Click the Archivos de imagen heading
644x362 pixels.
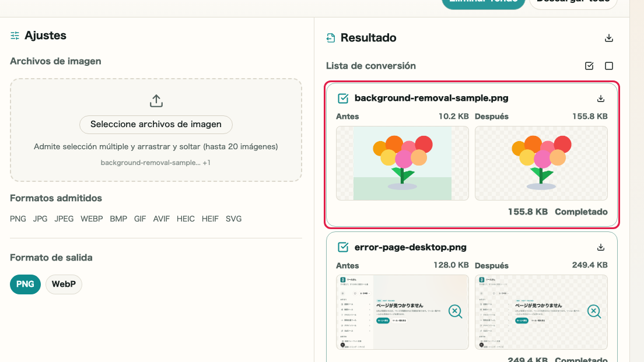(x=55, y=61)
